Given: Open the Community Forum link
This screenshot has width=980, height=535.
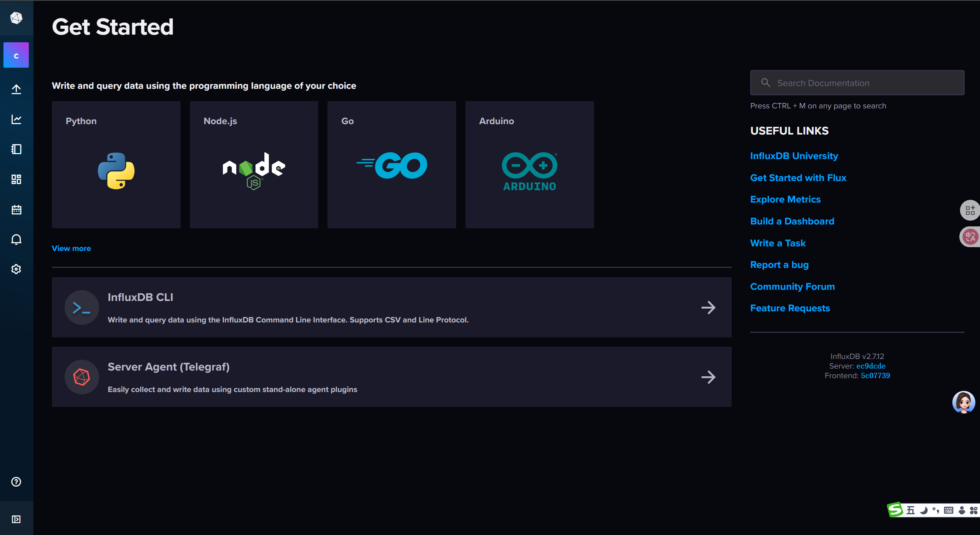Looking at the screenshot, I should tap(792, 286).
